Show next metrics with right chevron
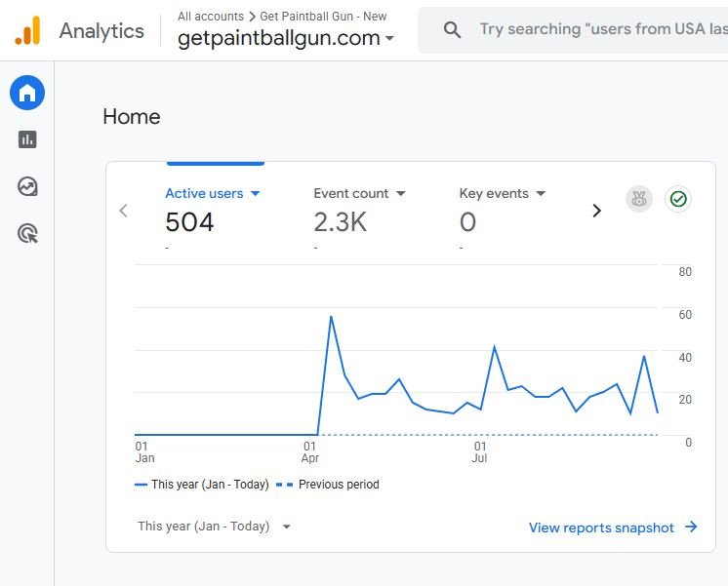 click(x=597, y=211)
